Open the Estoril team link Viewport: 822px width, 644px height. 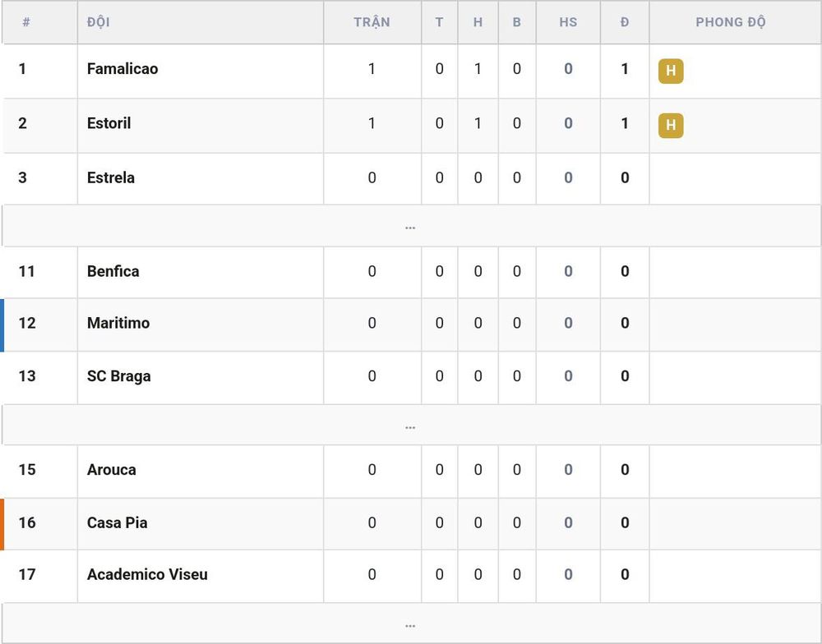pyautogui.click(x=109, y=123)
